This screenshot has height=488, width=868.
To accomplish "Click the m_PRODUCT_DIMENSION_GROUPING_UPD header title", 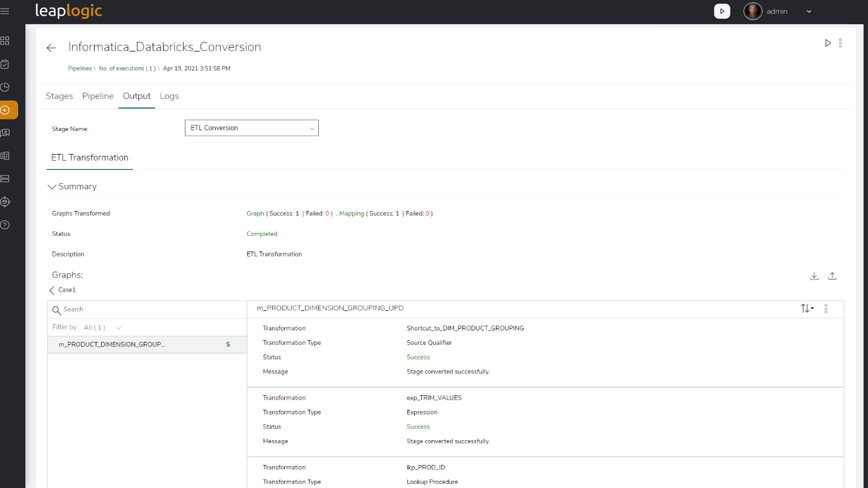I will tap(330, 308).
